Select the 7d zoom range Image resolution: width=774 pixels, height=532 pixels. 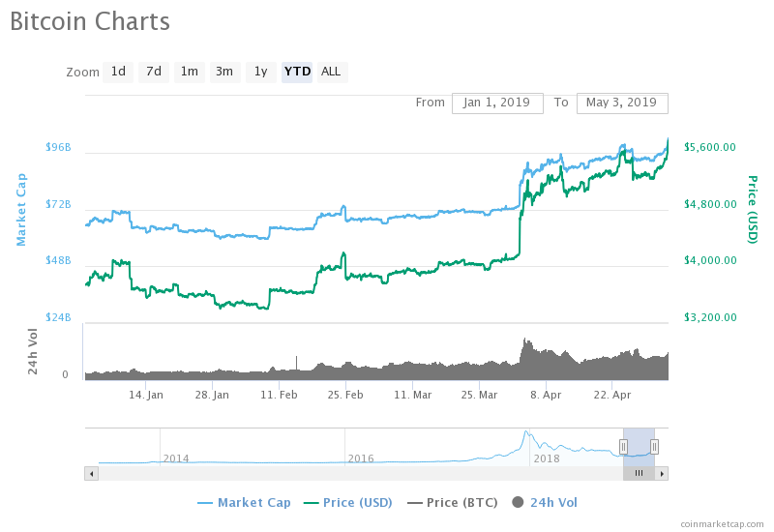[x=153, y=72]
